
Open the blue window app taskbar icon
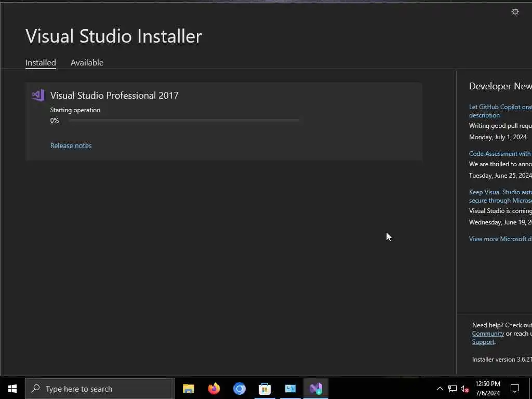coord(290,389)
